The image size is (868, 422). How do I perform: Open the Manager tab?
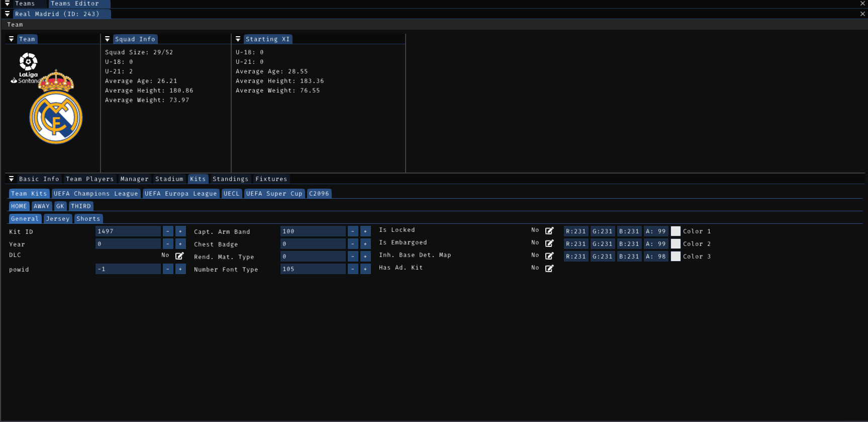[135, 179]
